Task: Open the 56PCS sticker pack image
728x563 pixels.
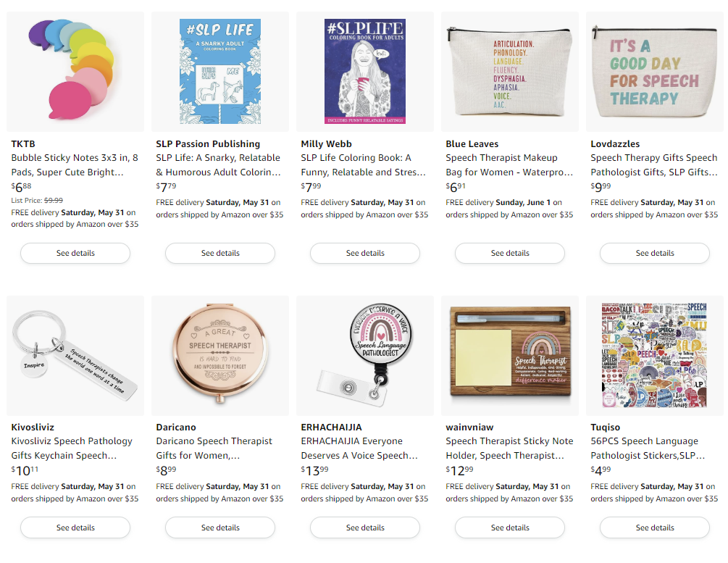Action: [655, 355]
